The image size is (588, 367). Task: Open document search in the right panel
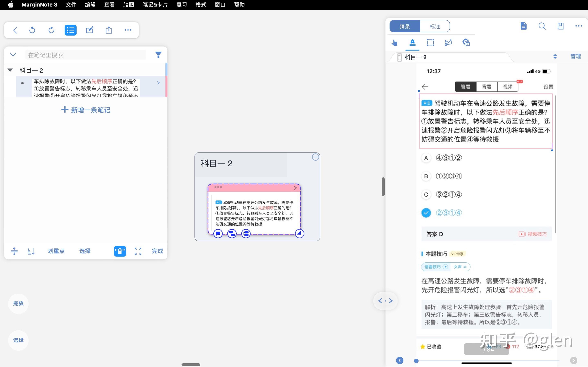click(x=542, y=26)
